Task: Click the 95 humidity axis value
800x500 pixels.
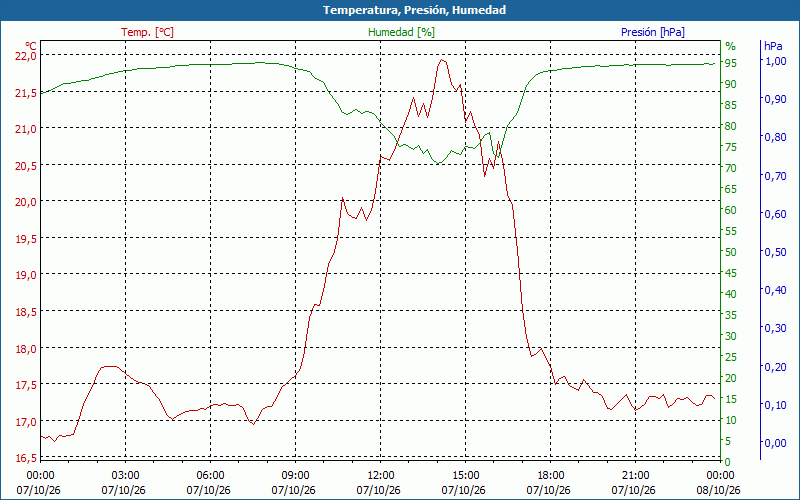Action: 731,63
